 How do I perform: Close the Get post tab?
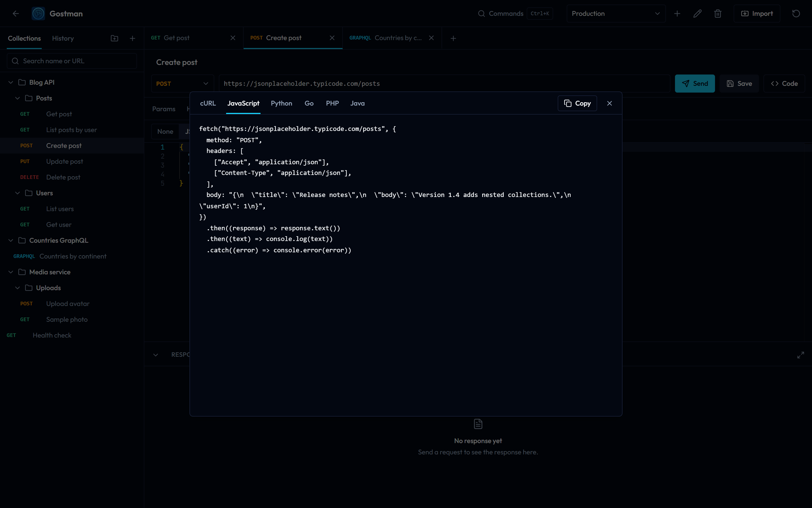pos(233,38)
